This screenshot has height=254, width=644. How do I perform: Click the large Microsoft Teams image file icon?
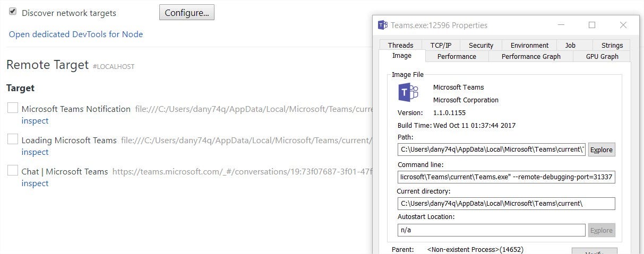408,92
